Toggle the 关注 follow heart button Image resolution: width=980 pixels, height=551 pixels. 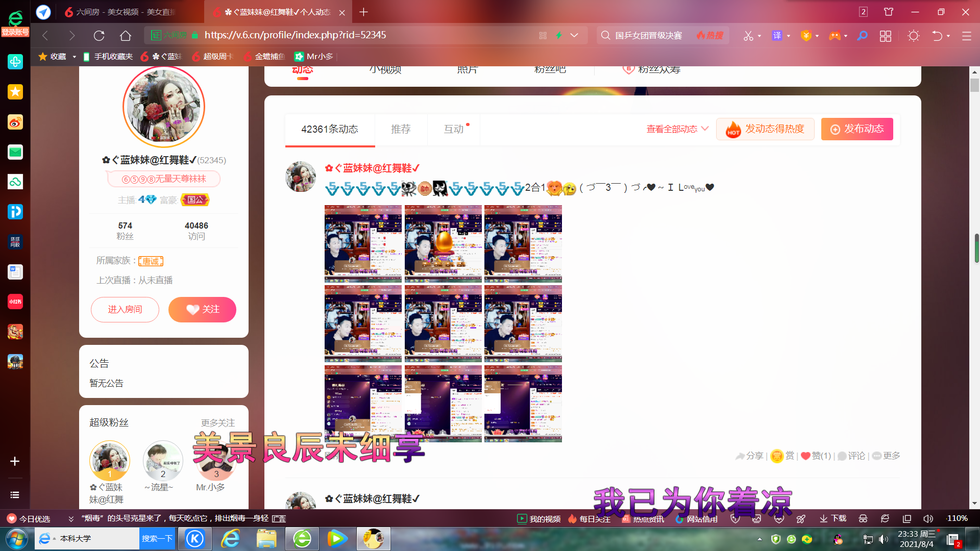[x=202, y=310]
